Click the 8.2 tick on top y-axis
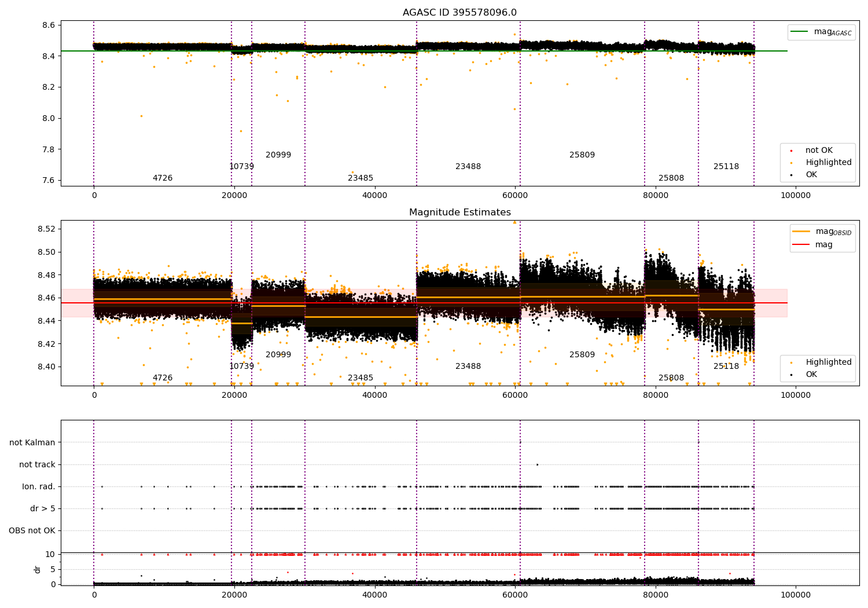 tap(49, 87)
